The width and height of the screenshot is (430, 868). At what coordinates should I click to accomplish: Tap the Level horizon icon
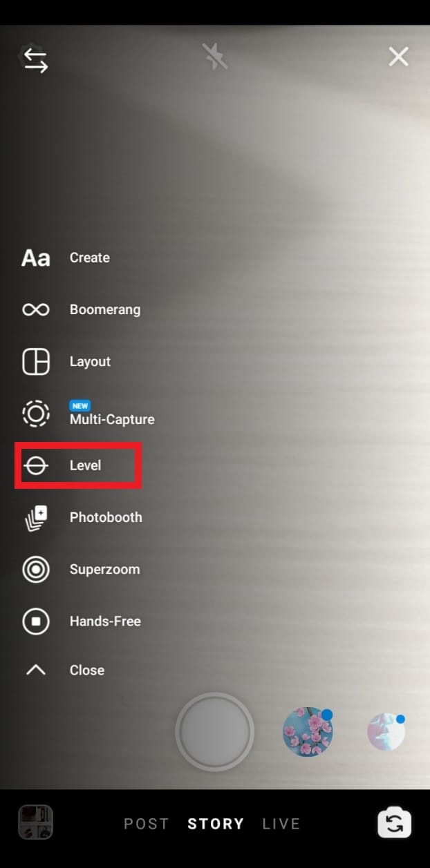[36, 465]
